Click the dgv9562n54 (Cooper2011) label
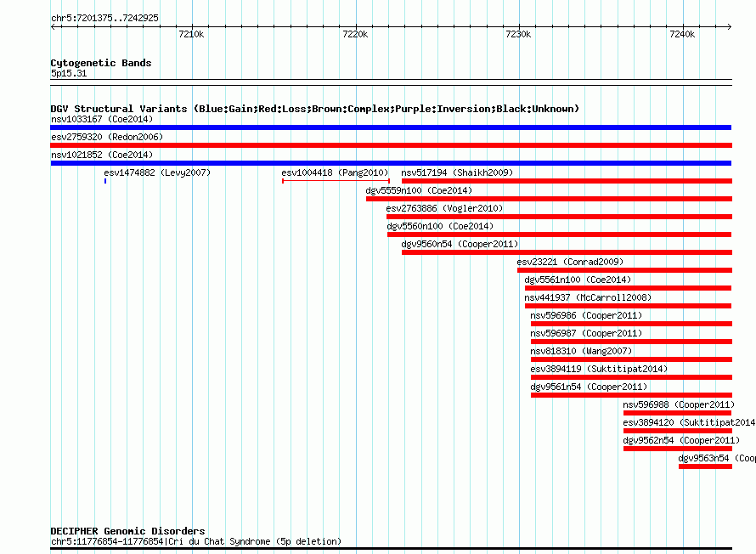The width and height of the screenshot is (756, 554). [x=682, y=440]
